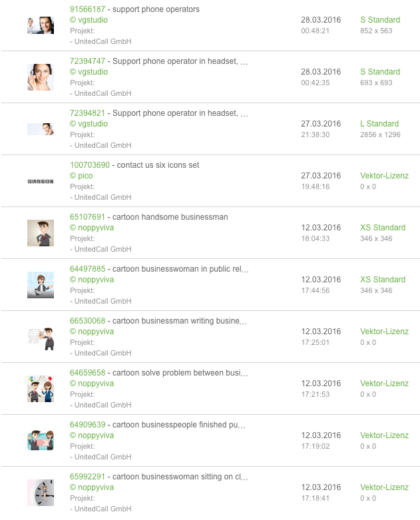The image size is (420, 520).
Task: Click the cartoon businesswoman public relations thumbnail
Action: [41, 285]
